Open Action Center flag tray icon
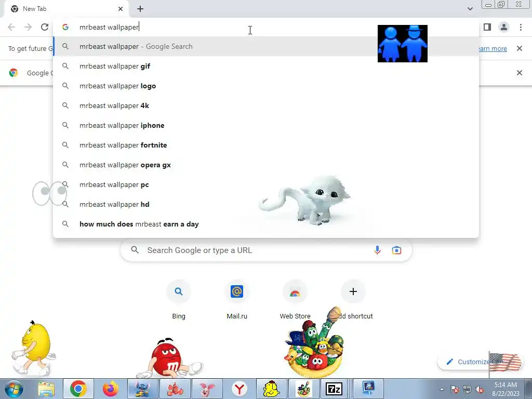Screen dimensions: 532x399 [455, 389]
